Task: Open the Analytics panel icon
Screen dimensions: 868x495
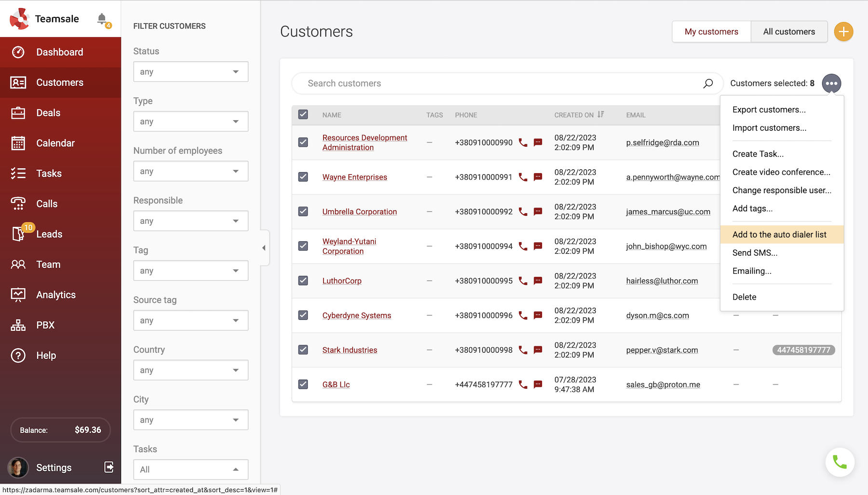Action: pos(18,294)
